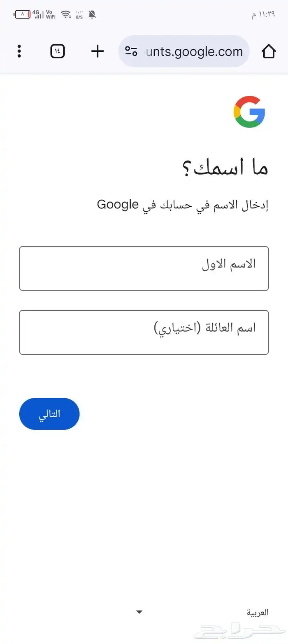Tap the ما اسمك؟ heading
This screenshot has height=644, width=288.
225,168
